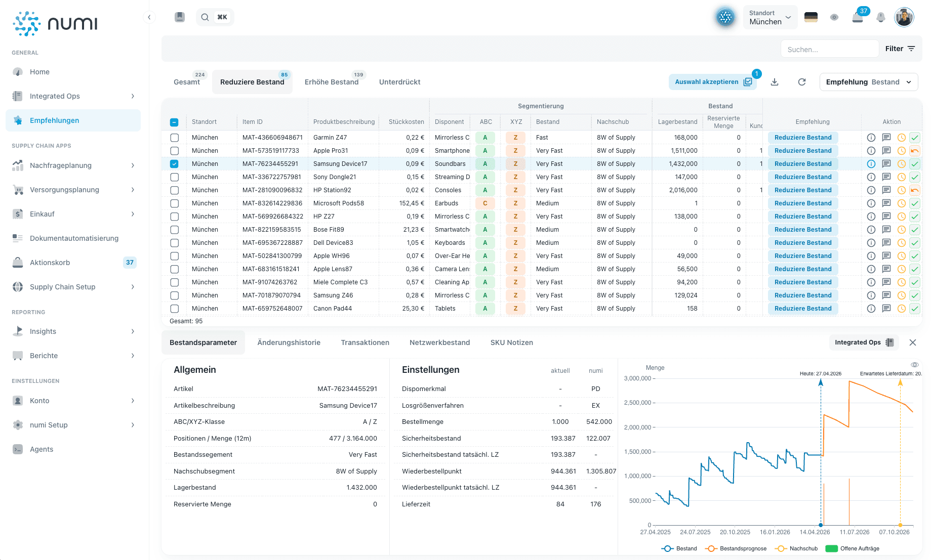Viewport: 931px width, 560px height.
Task: Open the Empfehlung Bestand dropdown
Action: 868,82
